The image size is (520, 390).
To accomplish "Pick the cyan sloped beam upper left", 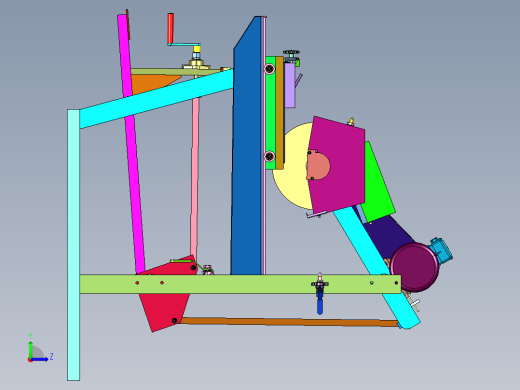I will pos(156,98).
